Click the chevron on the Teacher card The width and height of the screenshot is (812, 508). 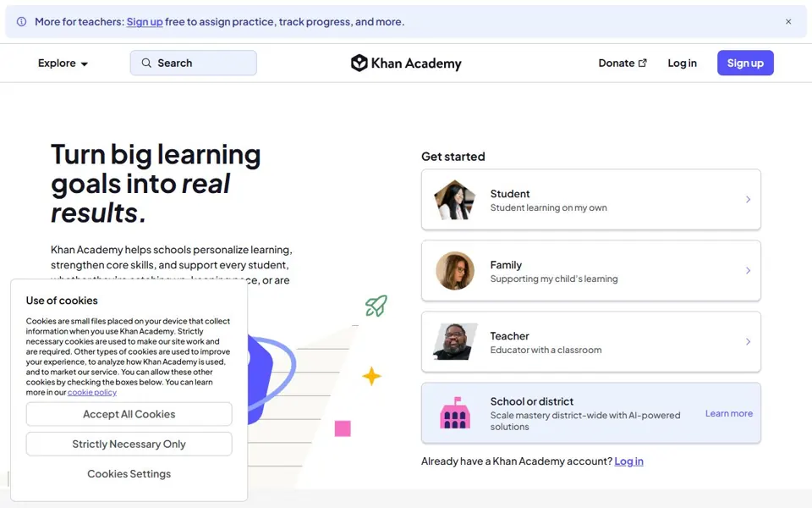tap(748, 341)
